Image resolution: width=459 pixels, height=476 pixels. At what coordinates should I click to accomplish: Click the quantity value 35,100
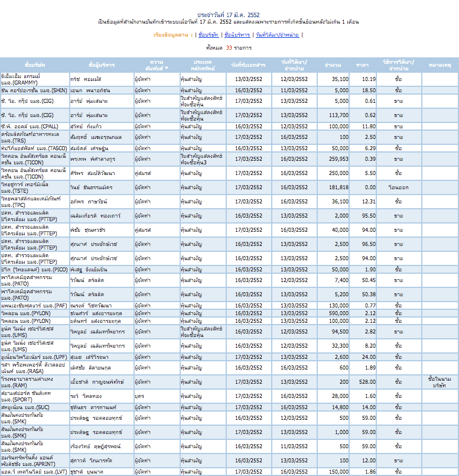click(x=340, y=79)
